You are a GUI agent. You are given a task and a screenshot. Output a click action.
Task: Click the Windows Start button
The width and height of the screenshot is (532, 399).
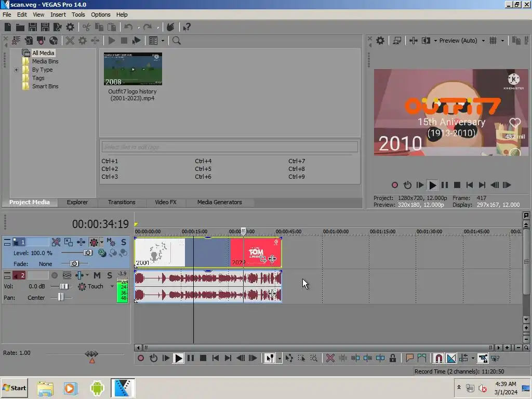[x=15, y=388]
